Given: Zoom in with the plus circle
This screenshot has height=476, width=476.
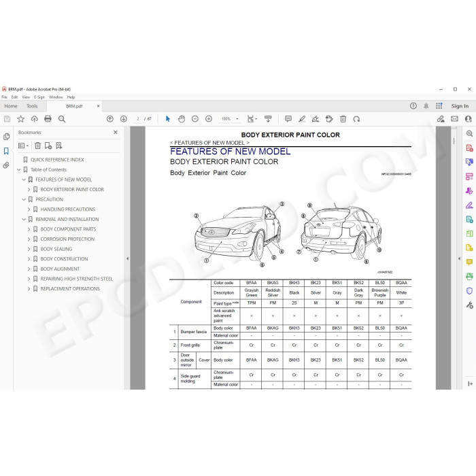Looking at the screenshot, I should point(209,119).
